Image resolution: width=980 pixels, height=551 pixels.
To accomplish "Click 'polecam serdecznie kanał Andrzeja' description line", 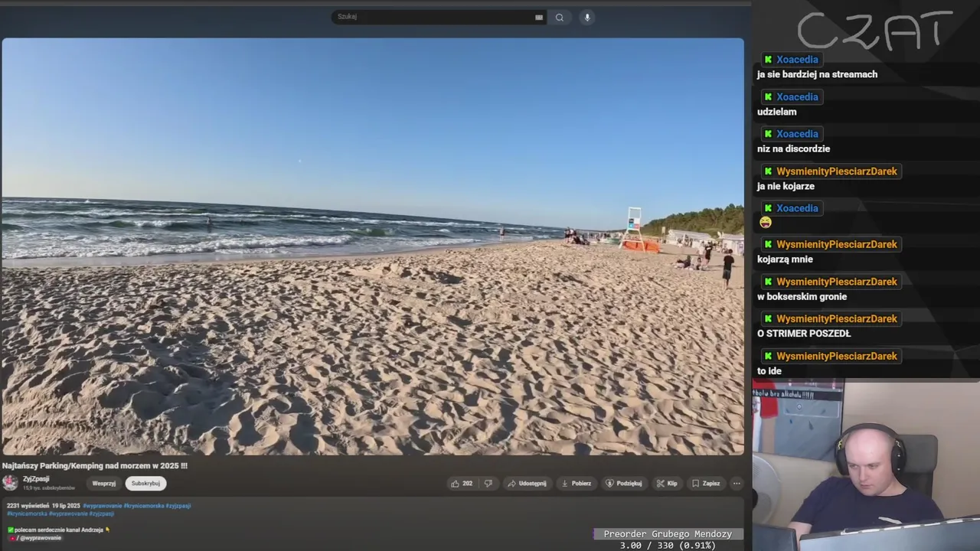I will coord(60,530).
